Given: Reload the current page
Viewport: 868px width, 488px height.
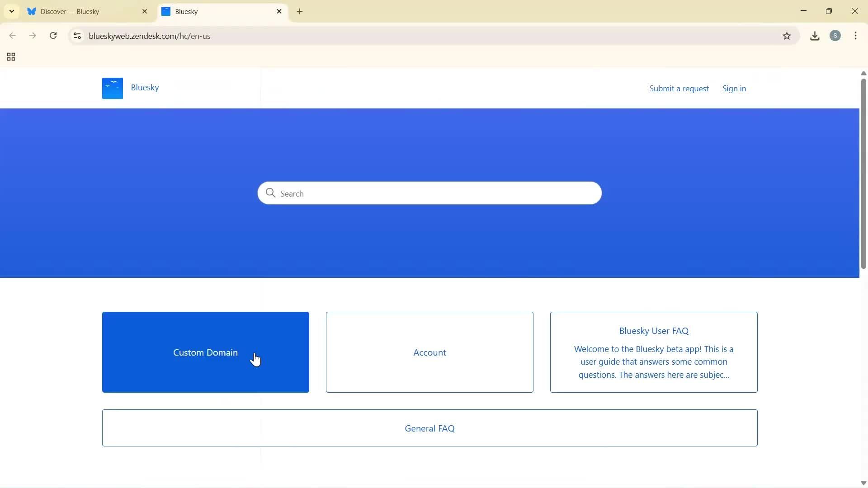Looking at the screenshot, I should click(x=53, y=36).
